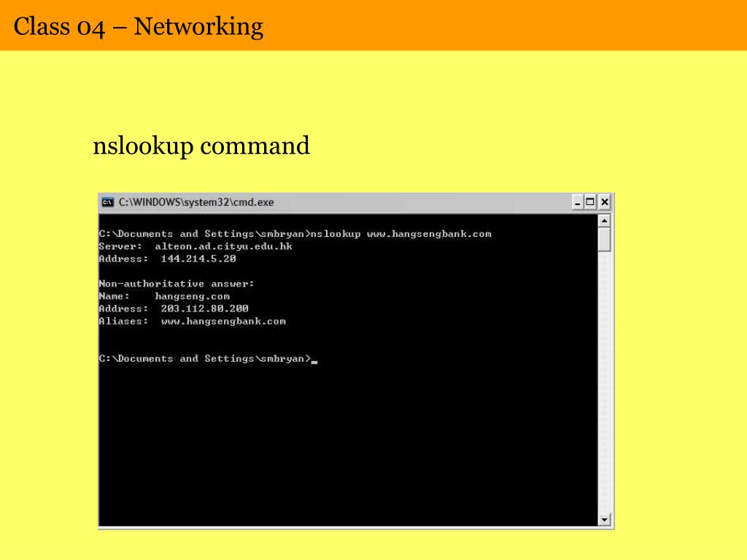Viewport: 747px width, 560px height.
Task: Click the vertical scrollbar thumb
Action: (x=604, y=239)
